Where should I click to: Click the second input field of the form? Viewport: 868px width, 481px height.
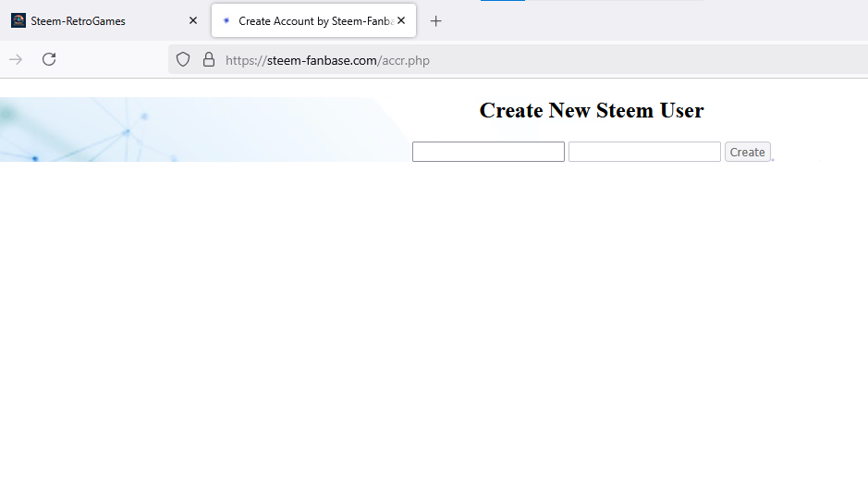[x=644, y=152]
